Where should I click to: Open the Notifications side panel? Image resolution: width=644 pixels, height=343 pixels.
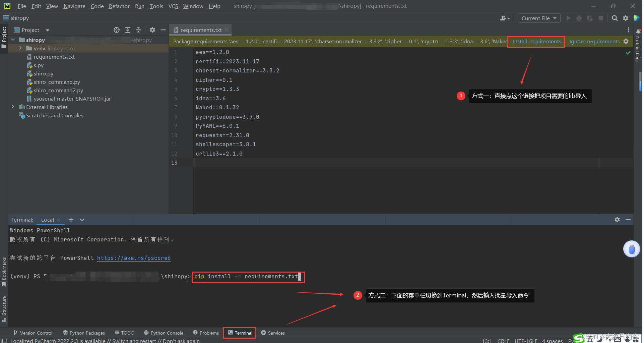pos(638,46)
